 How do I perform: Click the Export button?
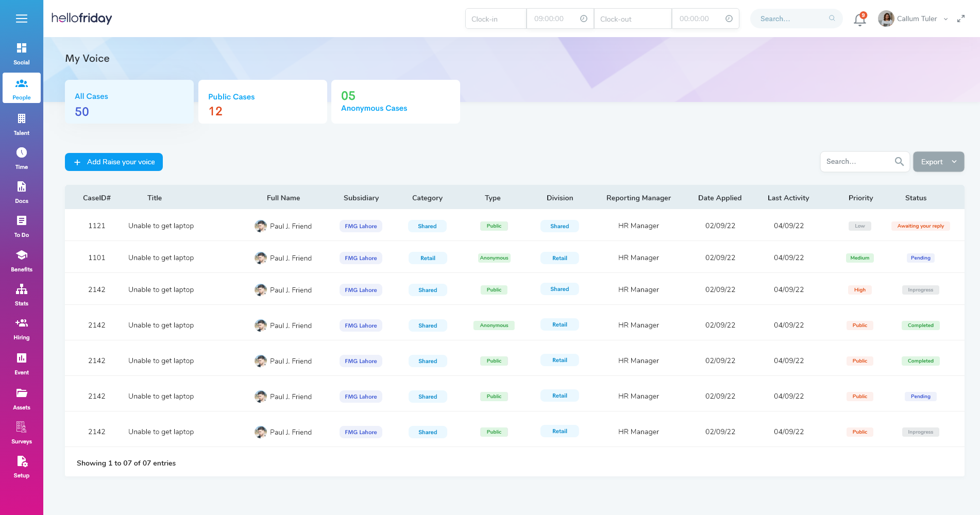pyautogui.click(x=933, y=161)
